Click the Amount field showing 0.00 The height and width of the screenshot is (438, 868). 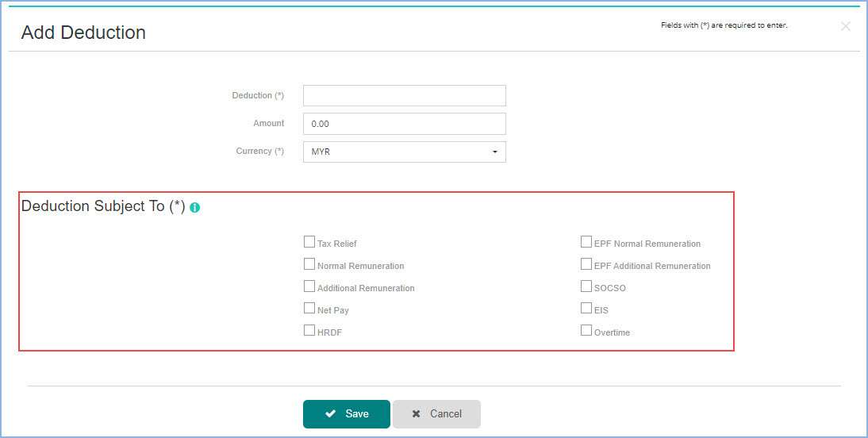tap(405, 124)
